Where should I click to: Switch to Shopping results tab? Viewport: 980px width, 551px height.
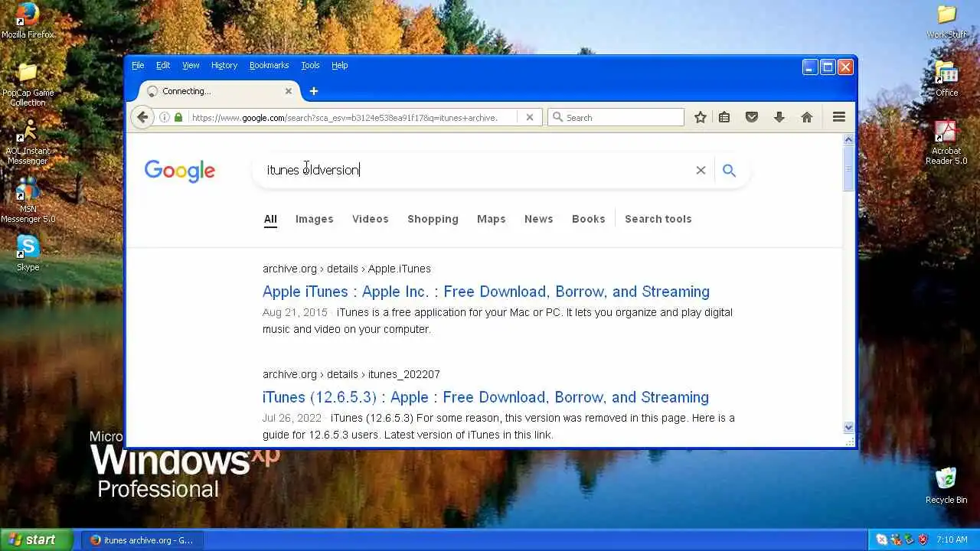point(433,219)
